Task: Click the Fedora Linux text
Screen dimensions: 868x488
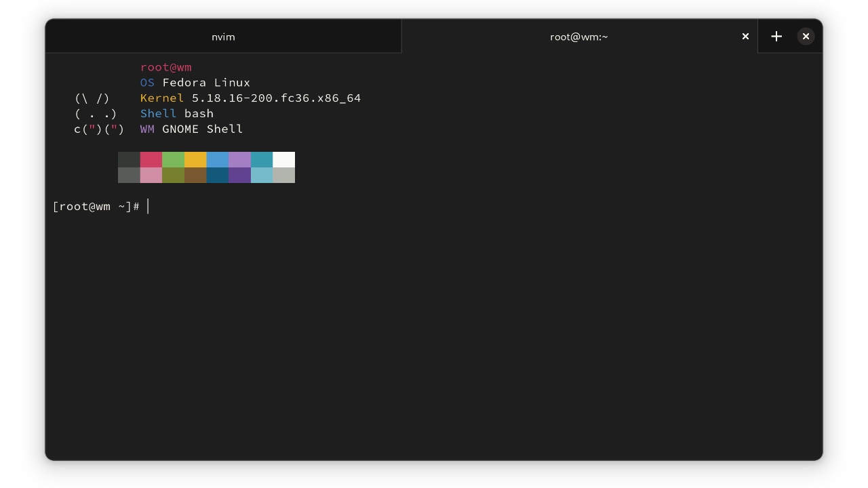Action: (x=206, y=83)
